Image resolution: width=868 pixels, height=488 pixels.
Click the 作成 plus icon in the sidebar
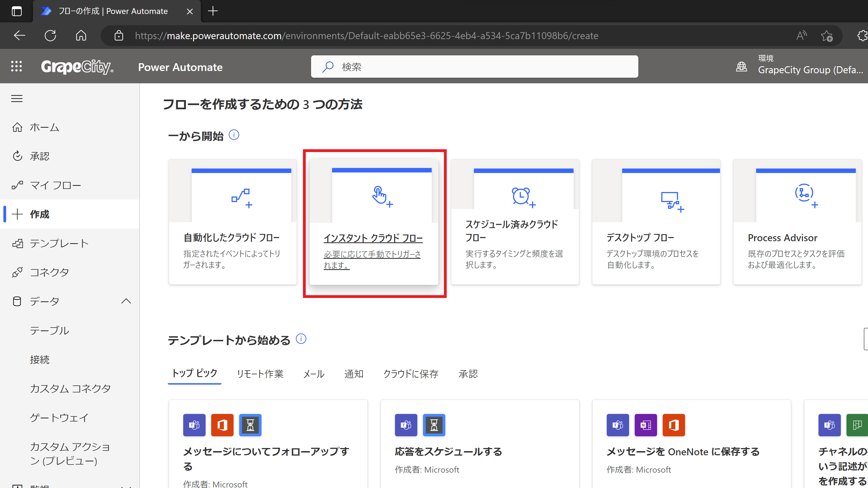pyautogui.click(x=17, y=214)
